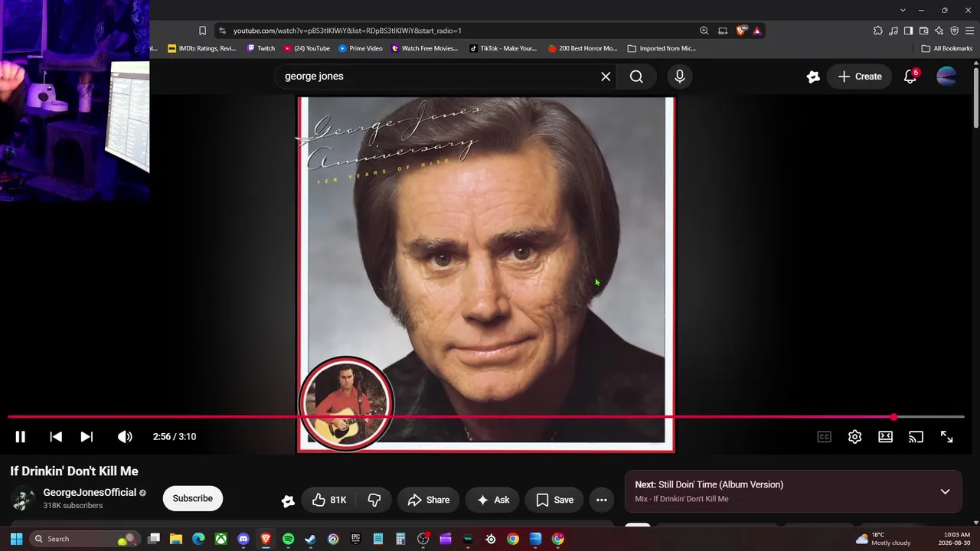This screenshot has height=551, width=980.
Task: Toggle closed captions in the player
Action: (x=824, y=437)
